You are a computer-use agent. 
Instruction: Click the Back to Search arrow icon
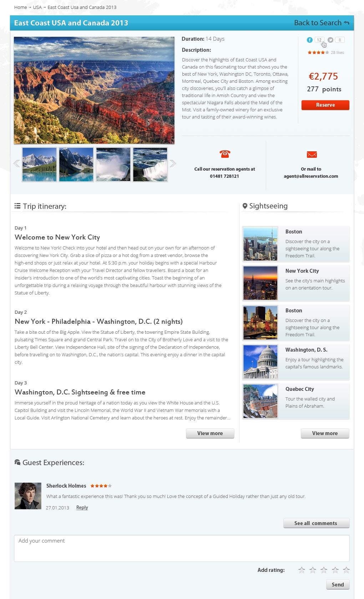tap(346, 23)
